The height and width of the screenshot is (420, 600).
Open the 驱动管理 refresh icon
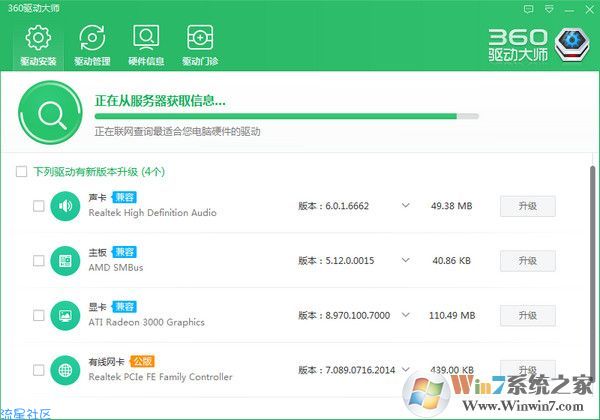pos(92,37)
